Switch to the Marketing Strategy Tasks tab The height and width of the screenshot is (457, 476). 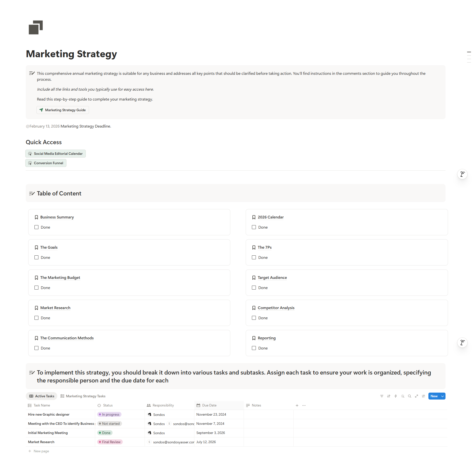(83, 396)
